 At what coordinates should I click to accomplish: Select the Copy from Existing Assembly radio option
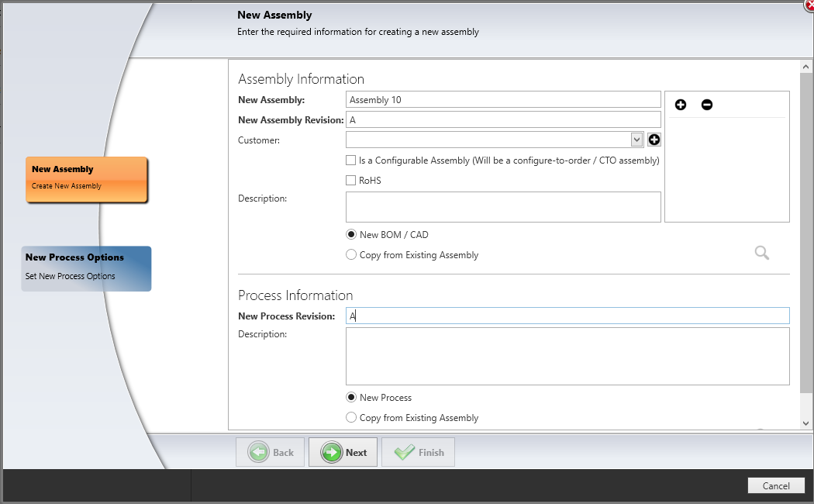(350, 254)
